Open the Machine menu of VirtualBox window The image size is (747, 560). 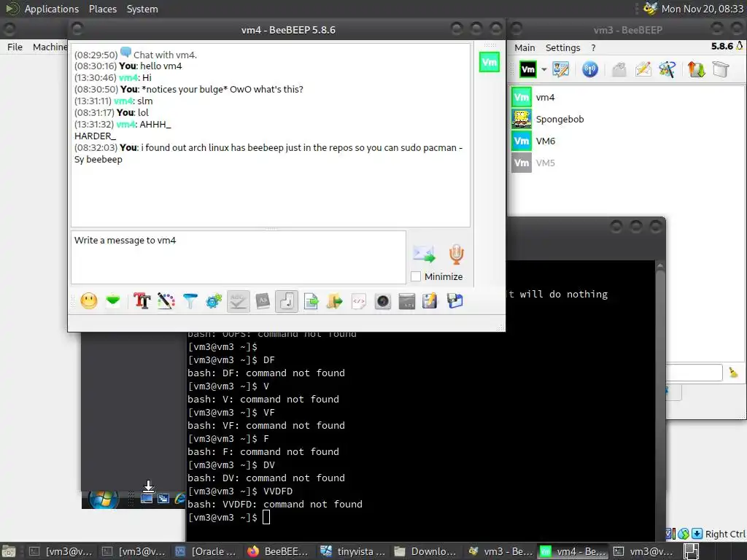coord(50,47)
